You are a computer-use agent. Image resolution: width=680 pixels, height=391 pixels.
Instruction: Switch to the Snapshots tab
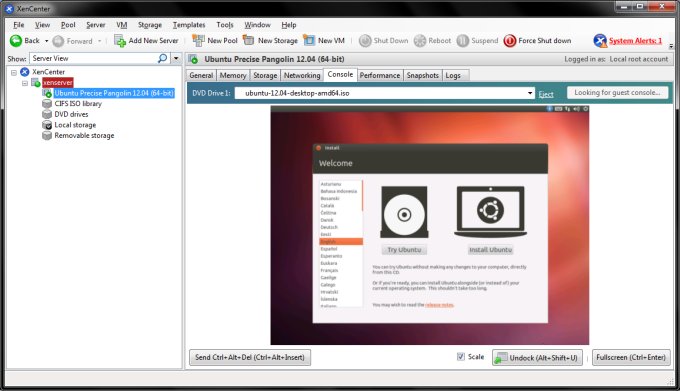point(422,75)
